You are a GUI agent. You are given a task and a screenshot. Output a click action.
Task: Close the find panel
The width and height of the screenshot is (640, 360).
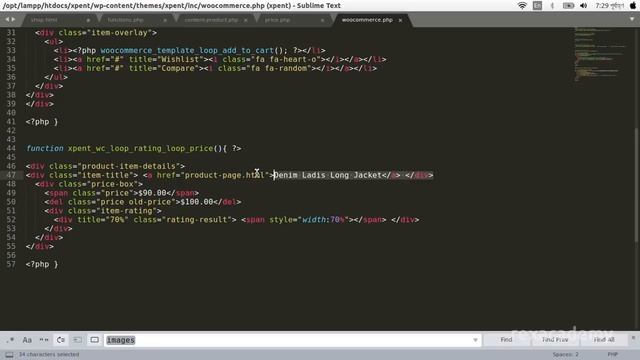click(633, 338)
